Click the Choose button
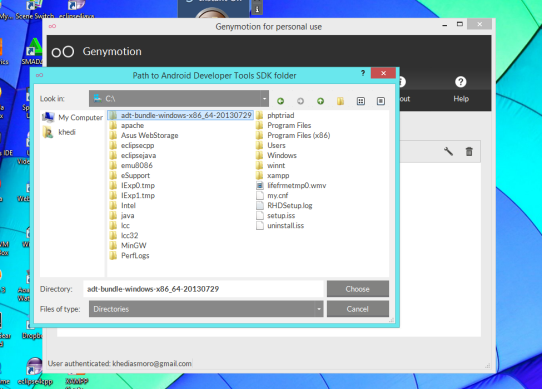Viewport: 542px width, 389px height. pyautogui.click(x=358, y=289)
